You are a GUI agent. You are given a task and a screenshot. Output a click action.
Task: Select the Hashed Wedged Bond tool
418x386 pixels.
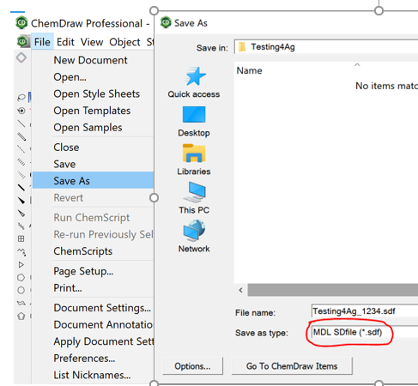21,175
